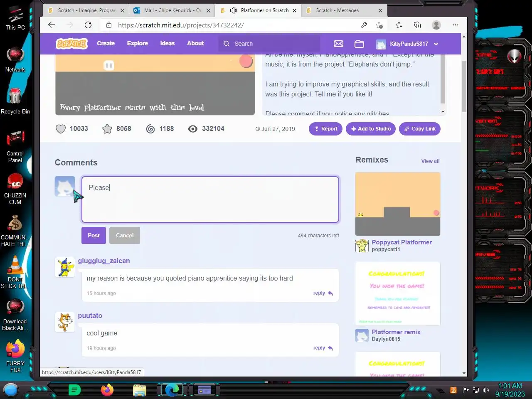Click the taskbar volume speaker icon

click(x=486, y=390)
